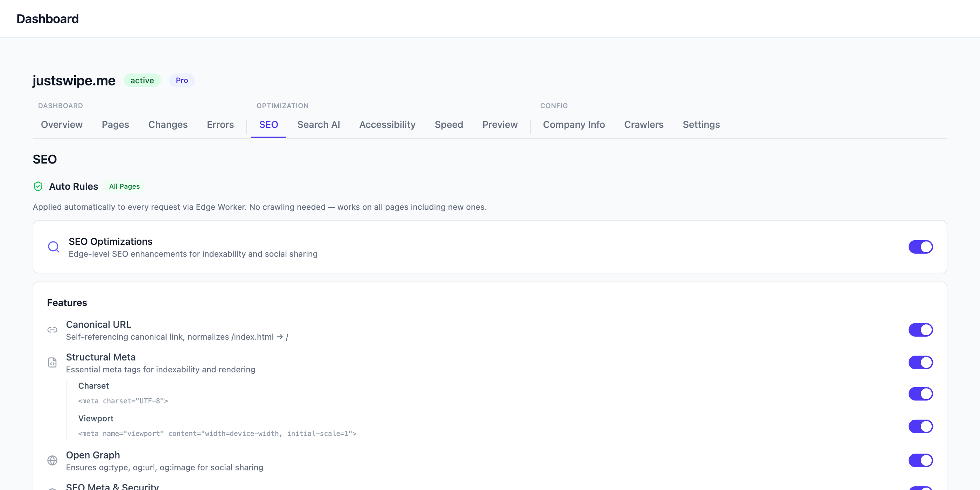Turn off the Open Graph toggle

point(920,460)
